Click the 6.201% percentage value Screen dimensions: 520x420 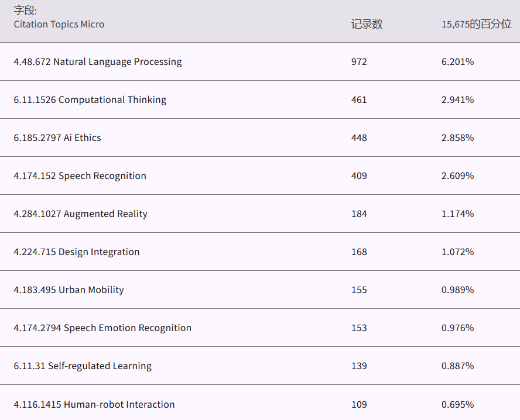pyautogui.click(x=457, y=61)
